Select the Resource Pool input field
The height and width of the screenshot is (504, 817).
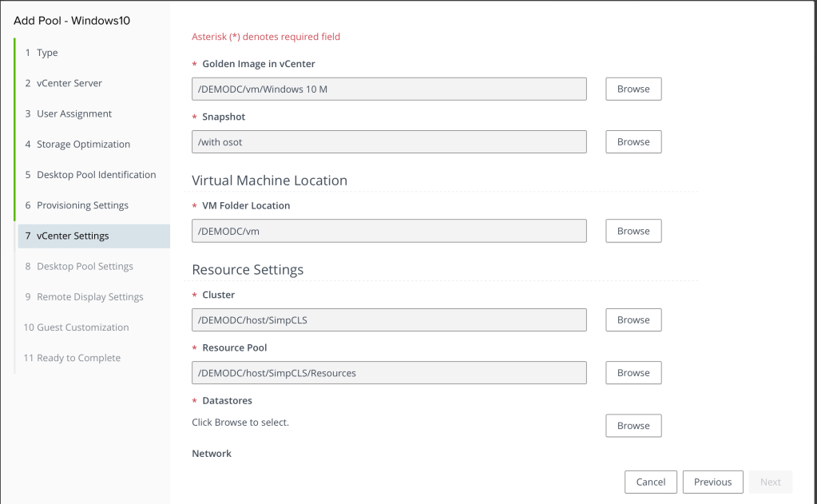pos(389,372)
